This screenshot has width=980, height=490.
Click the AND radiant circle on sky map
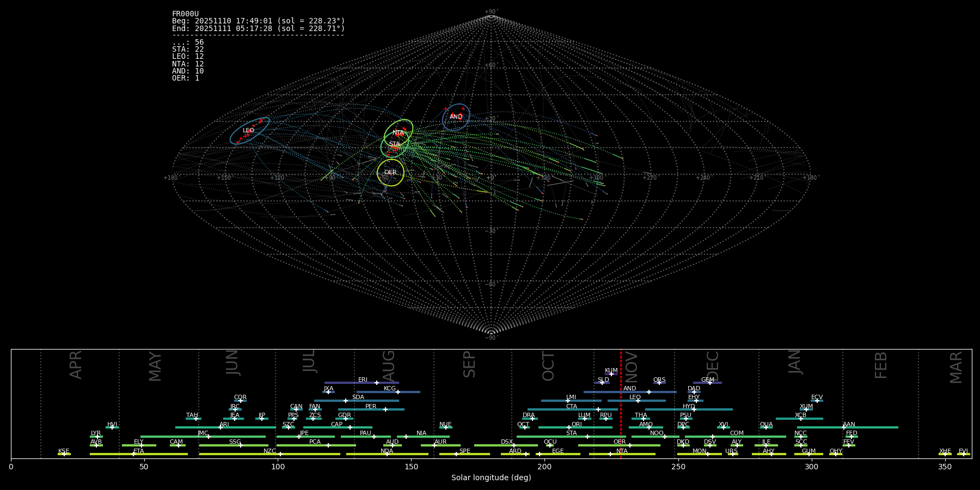pyautogui.click(x=456, y=117)
